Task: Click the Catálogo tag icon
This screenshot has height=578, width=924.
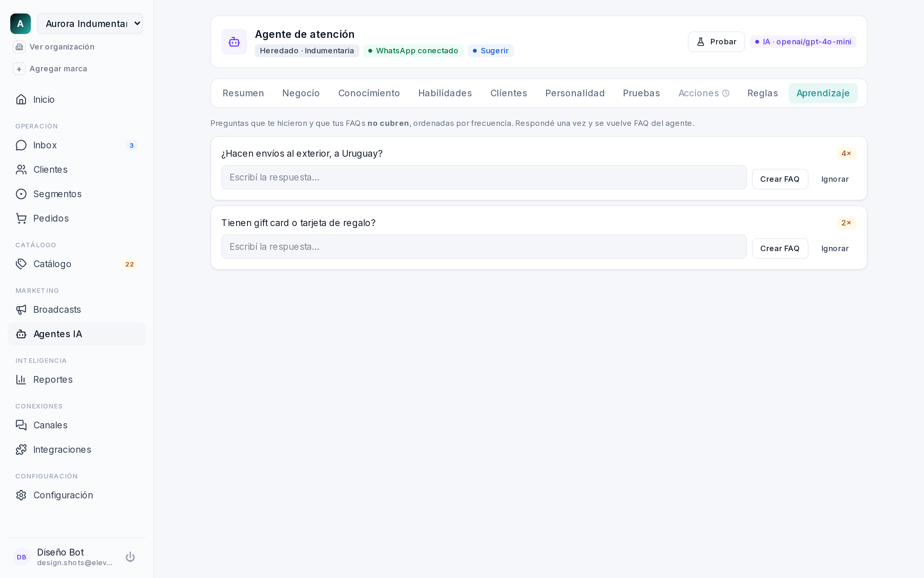Action: (x=21, y=264)
